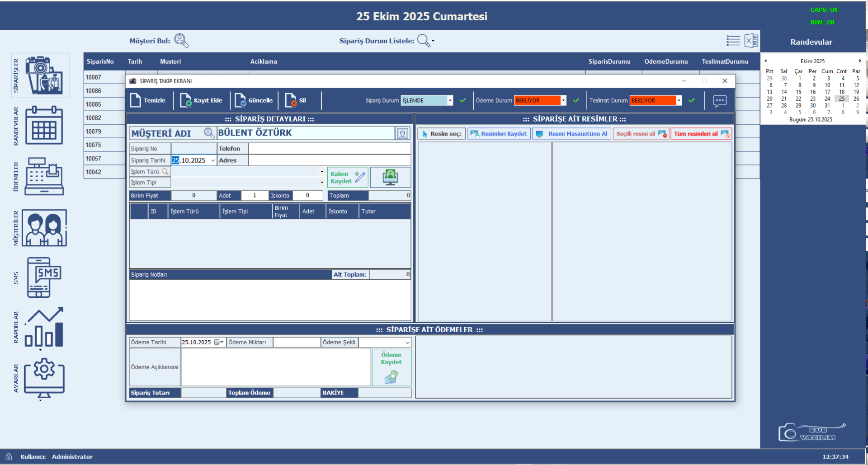Viewport: 868px width, 465px height.
Task: Click the Ödeme Kaydet button
Action: point(392,367)
